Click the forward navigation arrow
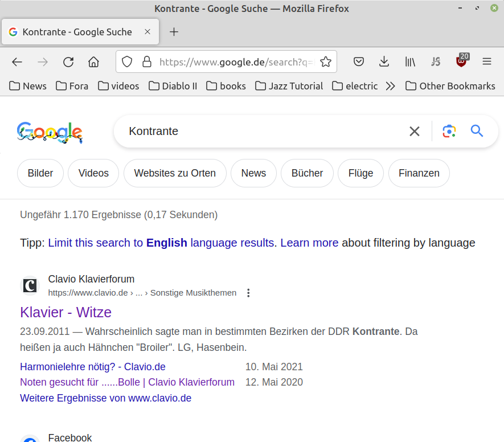The image size is (504, 442). [x=43, y=62]
